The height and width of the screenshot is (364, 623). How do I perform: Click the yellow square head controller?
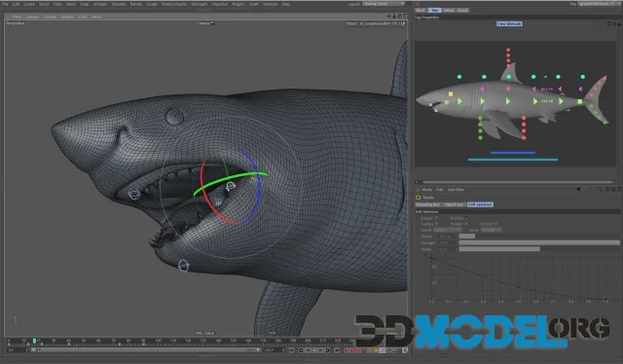(451, 94)
